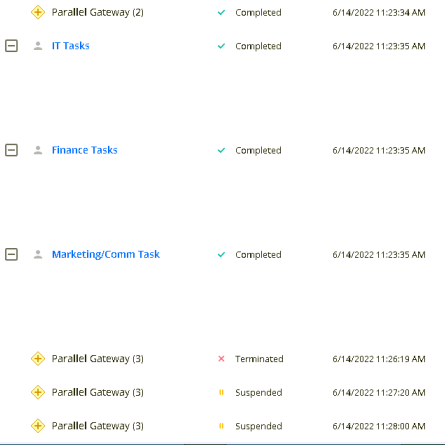Image resolution: width=445 pixels, height=445 pixels.
Task: Collapse the Finance Tasks row
Action: 11,150
